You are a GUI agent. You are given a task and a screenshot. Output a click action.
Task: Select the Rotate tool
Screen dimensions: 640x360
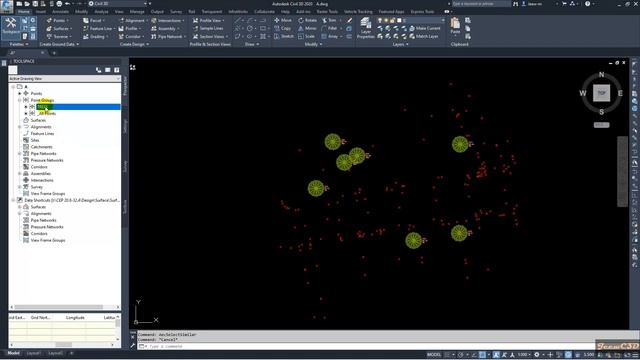(x=307, y=20)
